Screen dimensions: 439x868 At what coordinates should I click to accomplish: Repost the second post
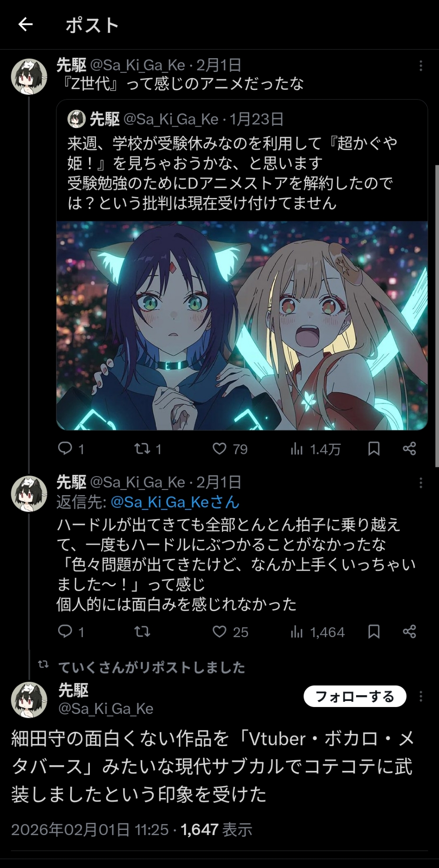pyautogui.click(x=142, y=631)
